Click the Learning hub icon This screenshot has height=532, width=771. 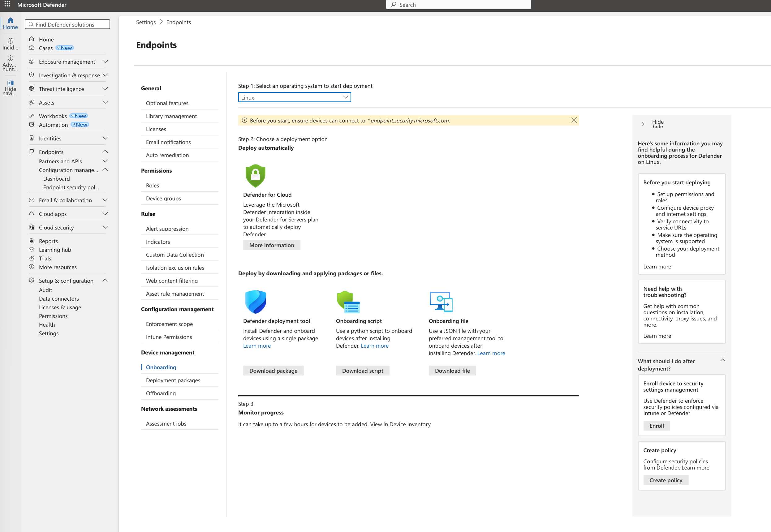click(x=32, y=249)
